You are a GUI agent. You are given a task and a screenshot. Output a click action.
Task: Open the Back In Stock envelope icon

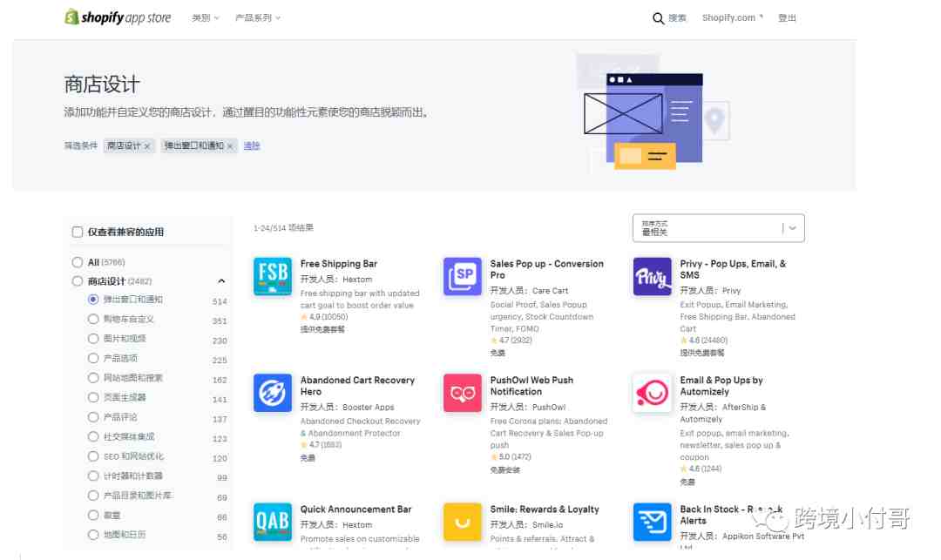tap(653, 522)
